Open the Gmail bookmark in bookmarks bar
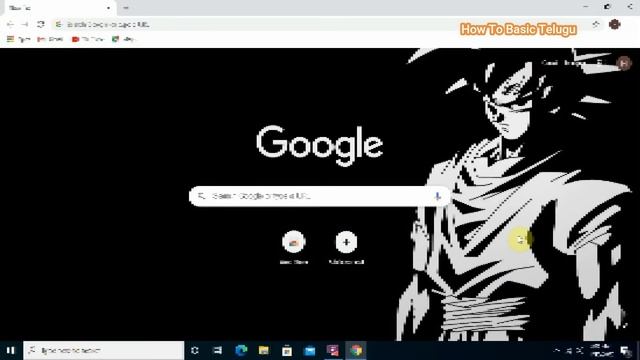The width and height of the screenshot is (640, 360). click(50, 39)
